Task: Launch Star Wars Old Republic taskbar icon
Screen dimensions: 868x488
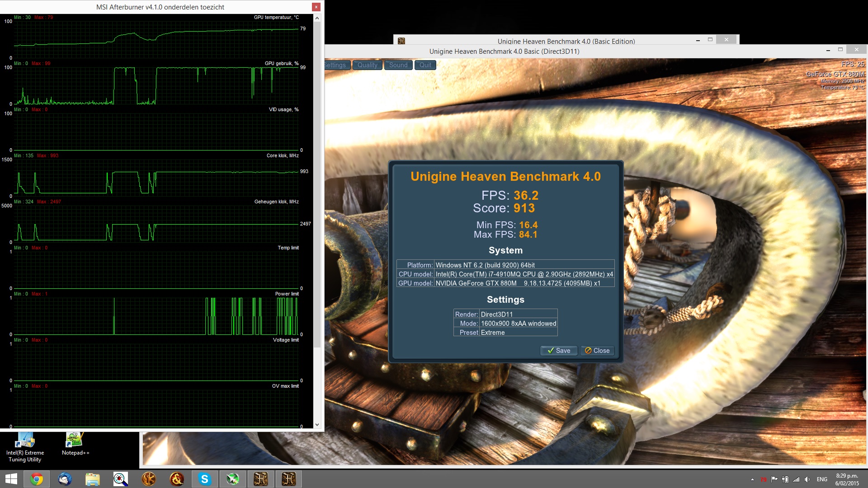Action: pos(149,479)
